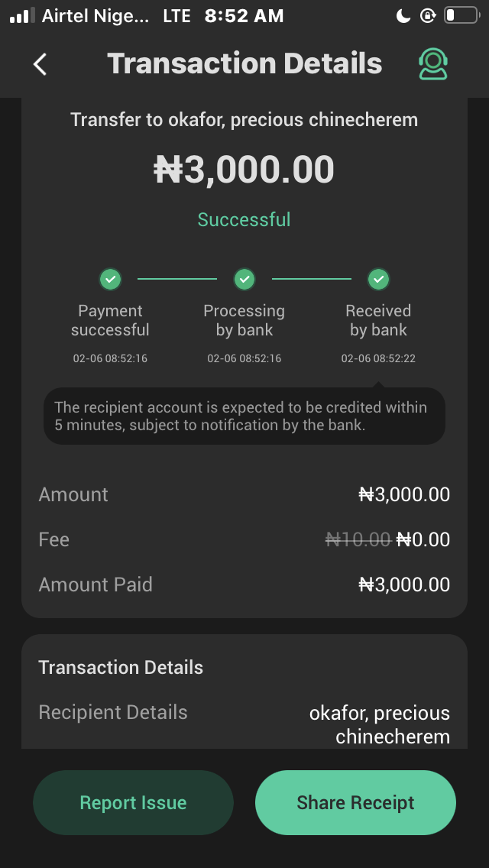The height and width of the screenshot is (868, 489).
Task: Tap the ₦3,000.00 headline amount
Action: pos(244,170)
